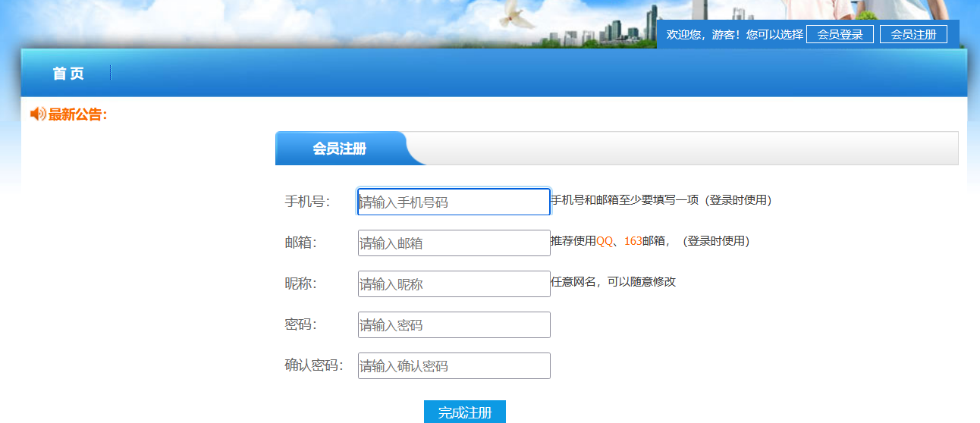Image resolution: width=980 pixels, height=423 pixels.
Task: Focus the 密码 input field
Action: (x=454, y=325)
